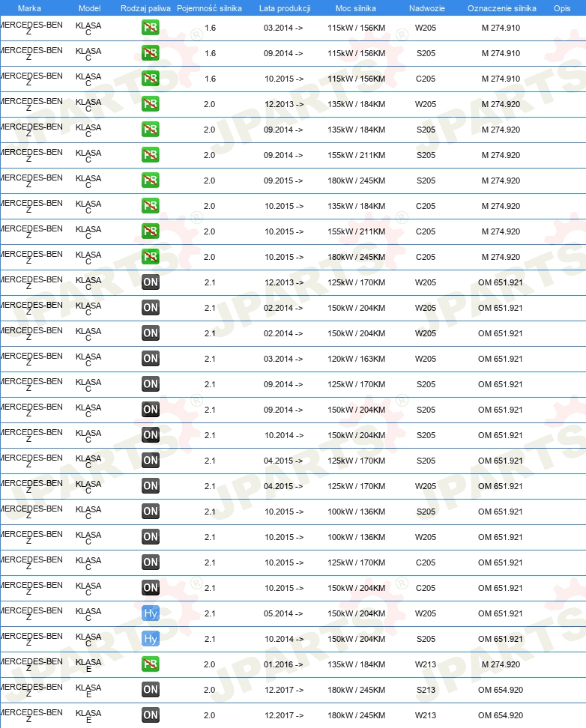This screenshot has width=586, height=728.
Task: Click the Moc silnika column header
Action: tap(355, 8)
